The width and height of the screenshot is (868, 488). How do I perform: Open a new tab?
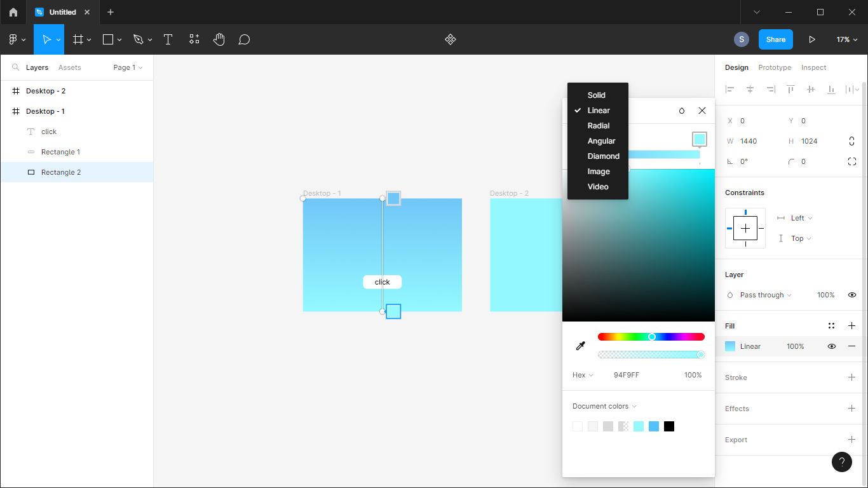(x=111, y=12)
